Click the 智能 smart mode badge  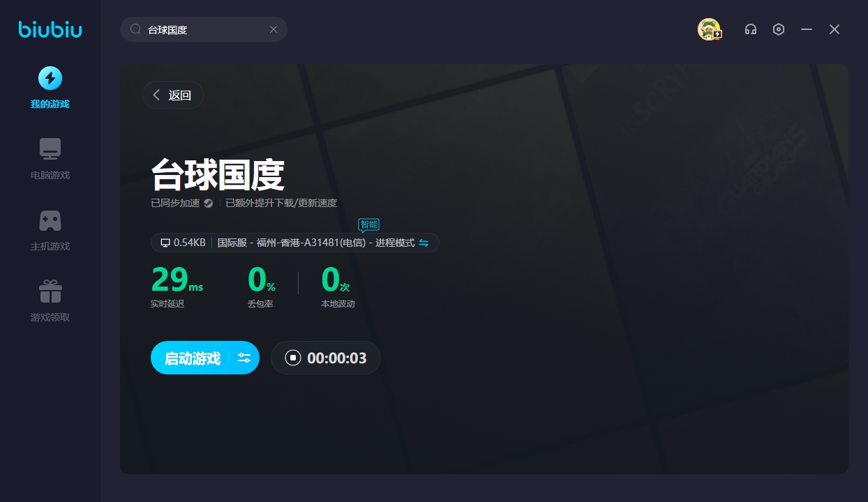pyautogui.click(x=368, y=225)
